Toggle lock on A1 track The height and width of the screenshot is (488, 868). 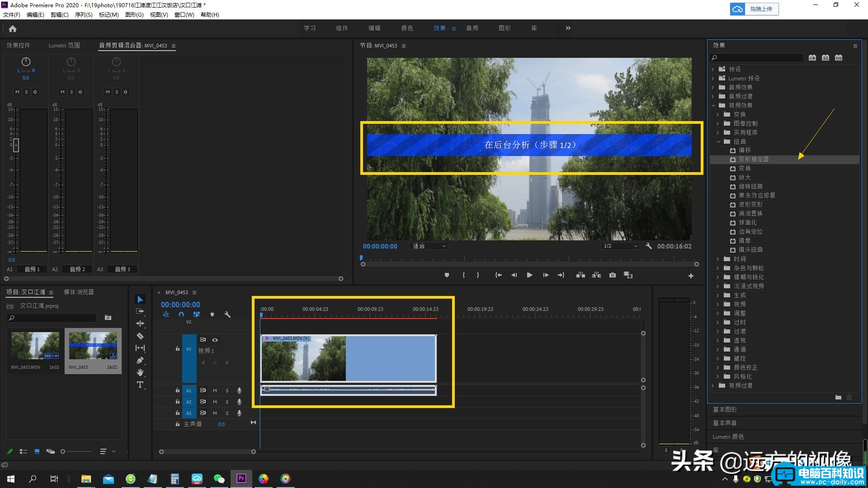tap(178, 390)
